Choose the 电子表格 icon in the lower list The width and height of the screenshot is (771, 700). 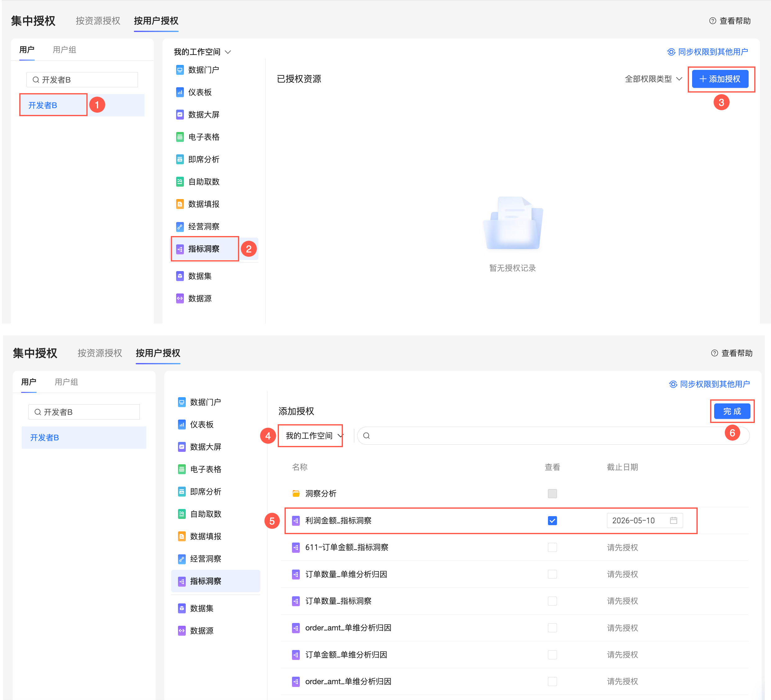pos(182,469)
